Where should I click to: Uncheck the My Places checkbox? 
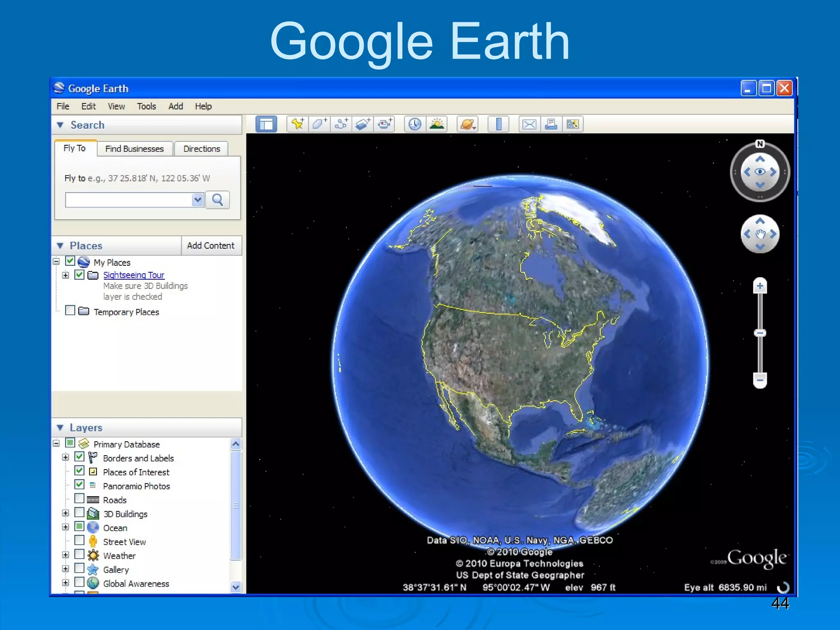[x=70, y=261]
